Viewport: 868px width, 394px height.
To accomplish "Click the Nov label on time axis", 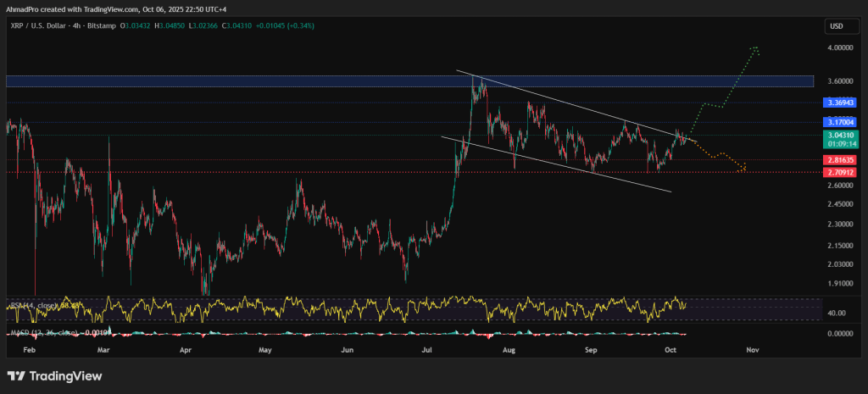I will pos(751,349).
